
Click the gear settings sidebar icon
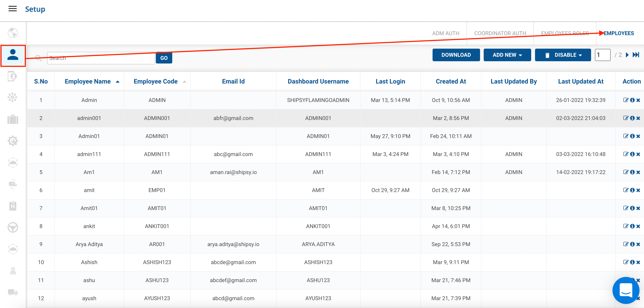coord(13,141)
